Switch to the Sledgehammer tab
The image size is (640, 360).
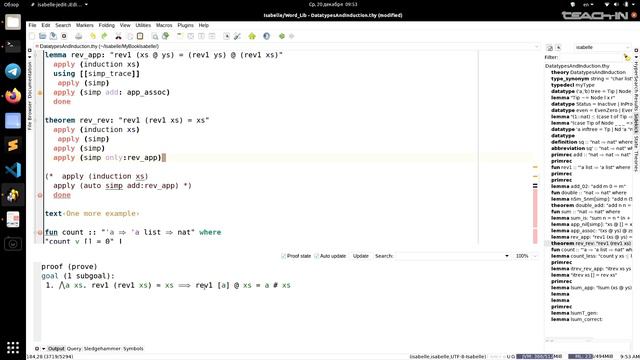click(102, 349)
